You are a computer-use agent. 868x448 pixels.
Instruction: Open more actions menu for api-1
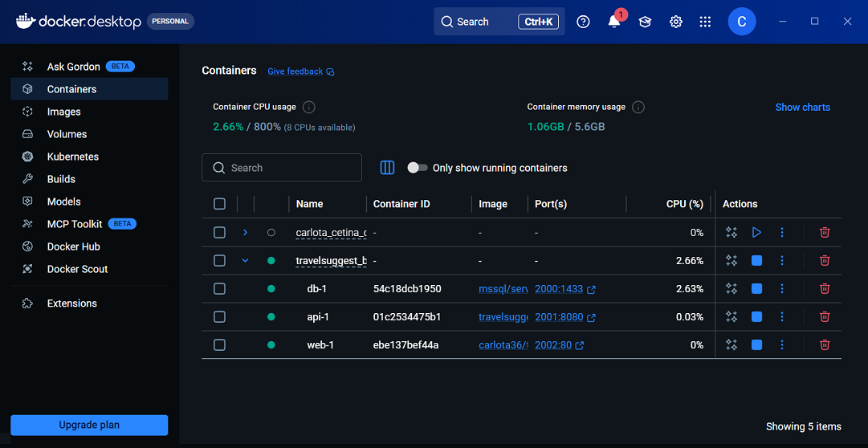(x=781, y=317)
